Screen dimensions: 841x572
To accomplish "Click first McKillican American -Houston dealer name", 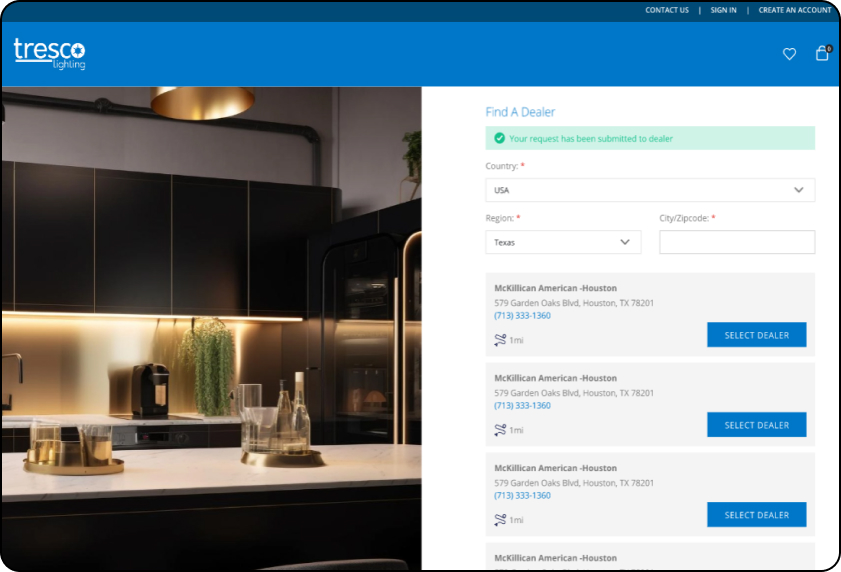I will [555, 288].
